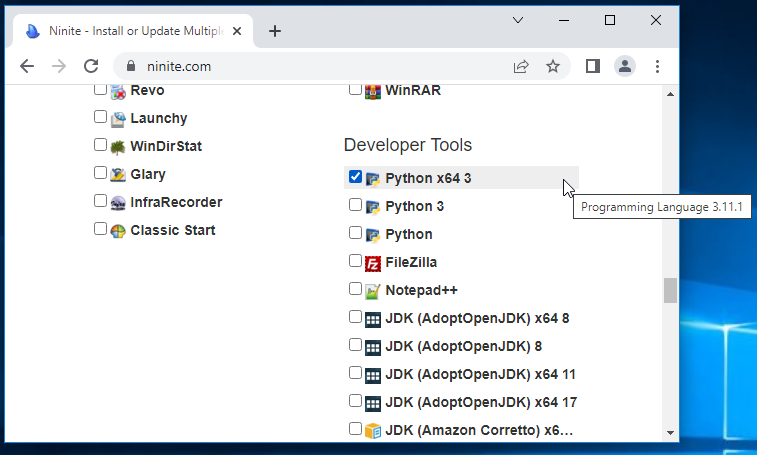
Task: Click the InfraRecorder disc icon
Action: click(118, 203)
